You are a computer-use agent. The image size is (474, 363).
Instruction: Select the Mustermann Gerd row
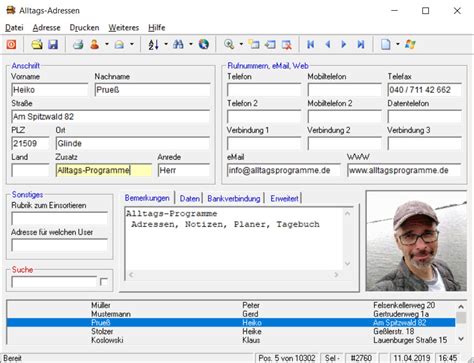(x=231, y=314)
